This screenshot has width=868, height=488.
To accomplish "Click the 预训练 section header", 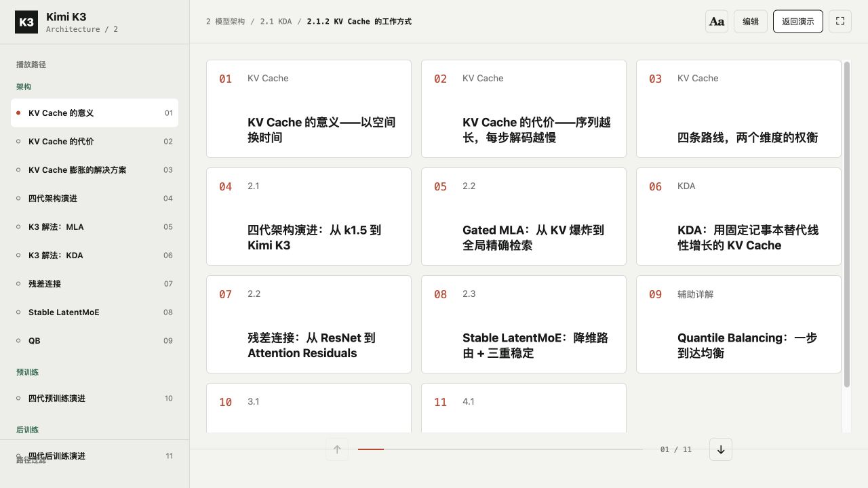I will coord(27,372).
